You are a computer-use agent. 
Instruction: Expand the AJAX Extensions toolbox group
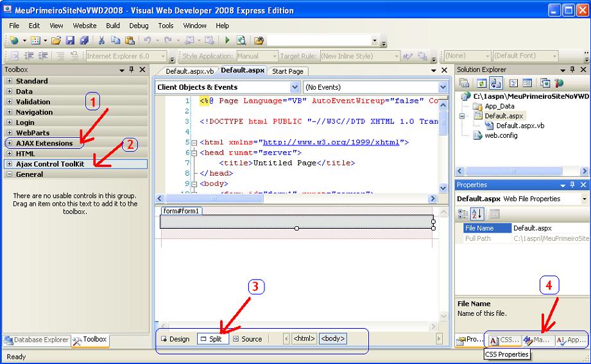pos(10,143)
